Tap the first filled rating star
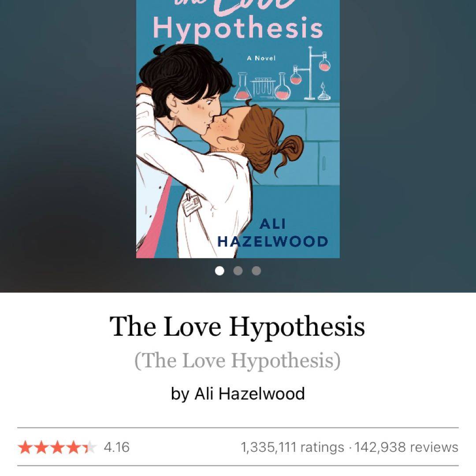Viewport: 476px width, 476px height. (25, 447)
